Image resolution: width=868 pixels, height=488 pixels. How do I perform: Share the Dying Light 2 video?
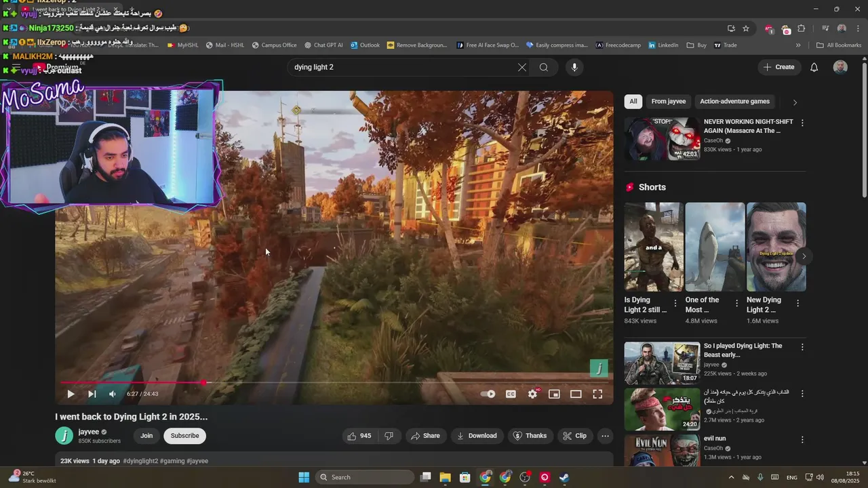coord(425,436)
